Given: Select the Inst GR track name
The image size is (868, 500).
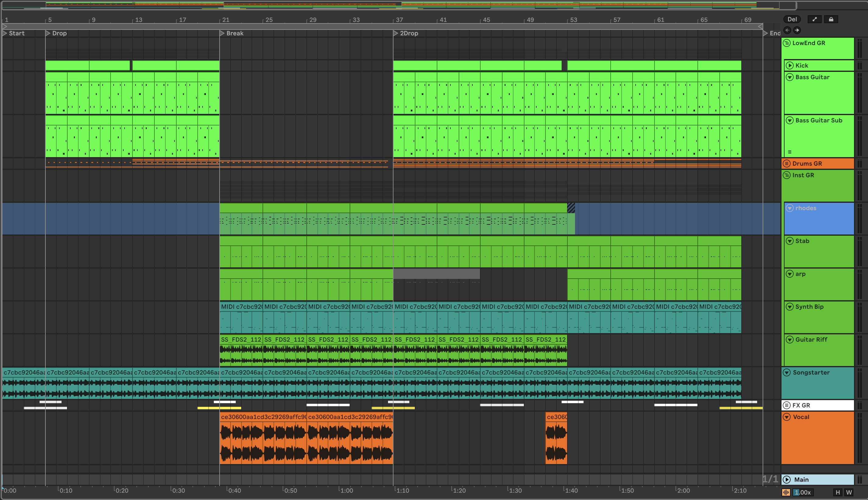Looking at the screenshot, I should click(x=803, y=175).
